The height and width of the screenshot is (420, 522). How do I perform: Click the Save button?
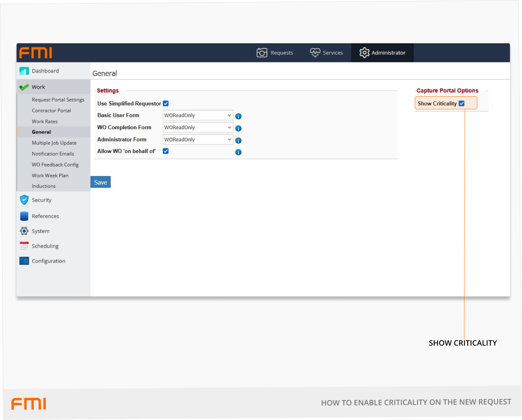(x=100, y=182)
